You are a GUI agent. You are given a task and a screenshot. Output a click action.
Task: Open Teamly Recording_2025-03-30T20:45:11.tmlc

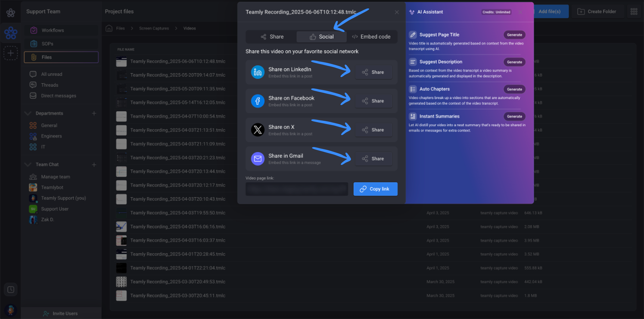pyautogui.click(x=177, y=296)
